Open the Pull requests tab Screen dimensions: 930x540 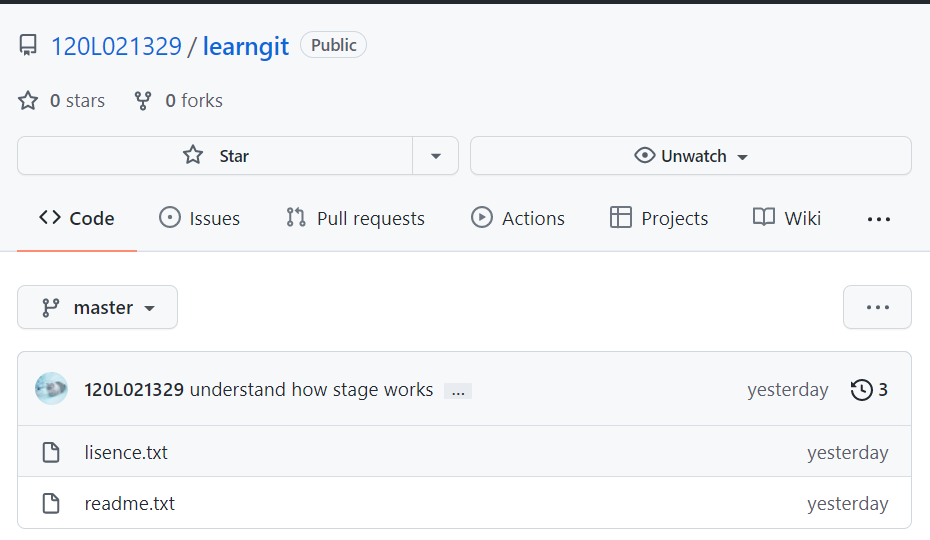tap(355, 218)
